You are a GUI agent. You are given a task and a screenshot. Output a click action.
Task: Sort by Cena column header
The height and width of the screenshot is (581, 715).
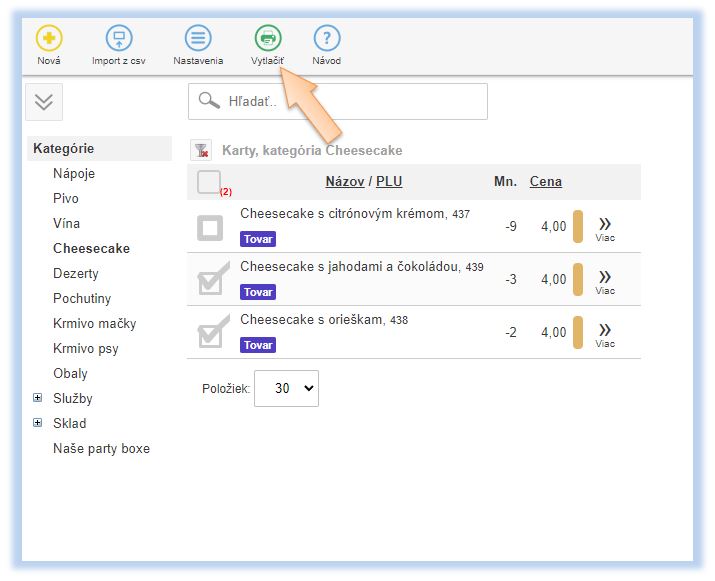(545, 182)
